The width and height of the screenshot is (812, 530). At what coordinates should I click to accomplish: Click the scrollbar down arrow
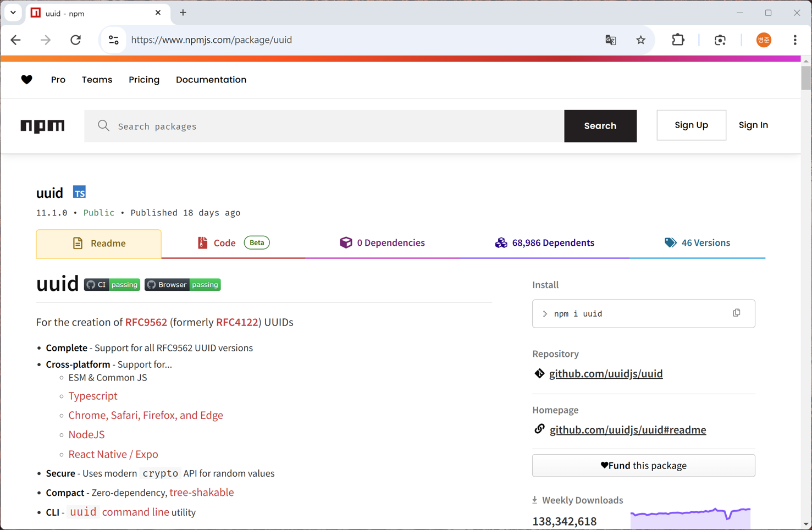(806, 525)
